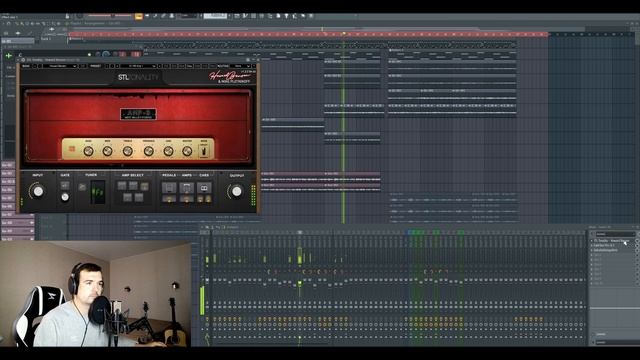Click the orange highlighted FL Studio toolbar button
This screenshot has width=640, height=360.
click(139, 16)
